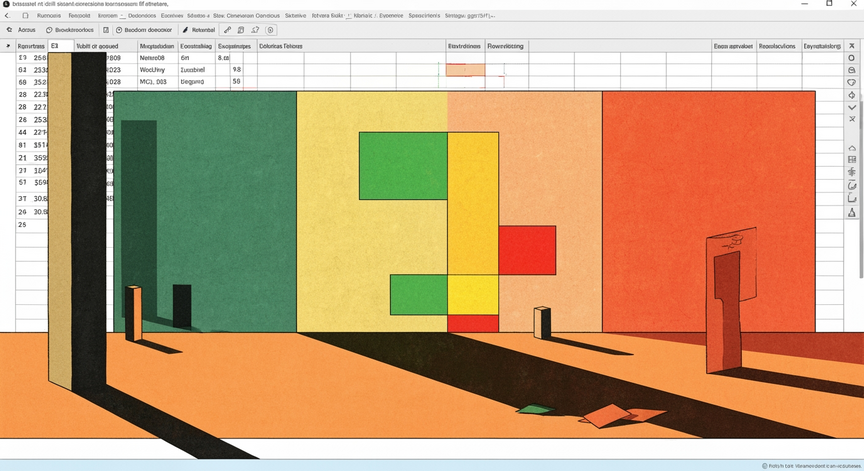864x471 pixels.
Task: Click the corner bracket icon in the right sidebar
Action: point(852,198)
